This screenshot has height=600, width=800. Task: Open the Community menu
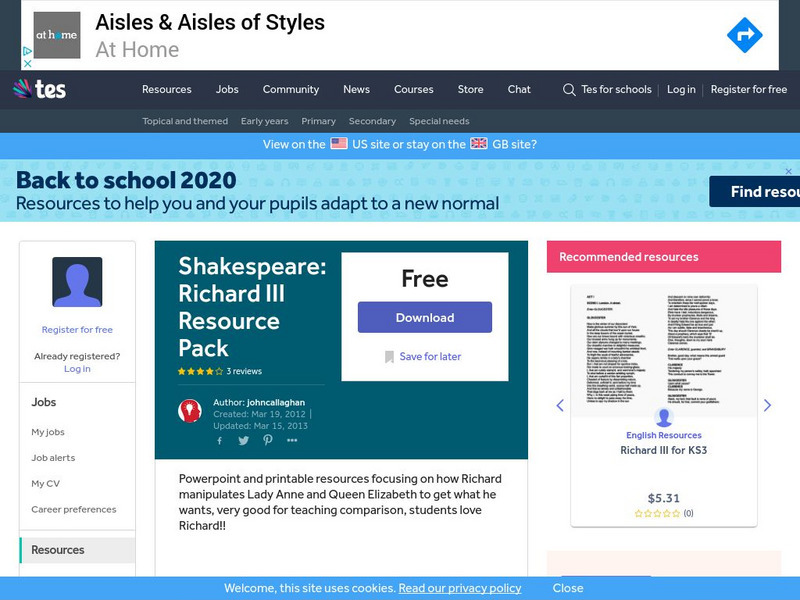click(291, 89)
